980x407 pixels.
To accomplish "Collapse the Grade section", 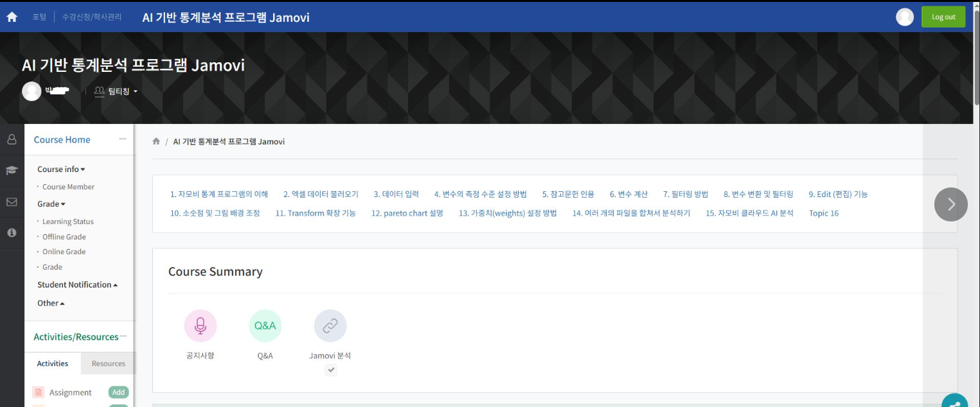I will (x=51, y=204).
